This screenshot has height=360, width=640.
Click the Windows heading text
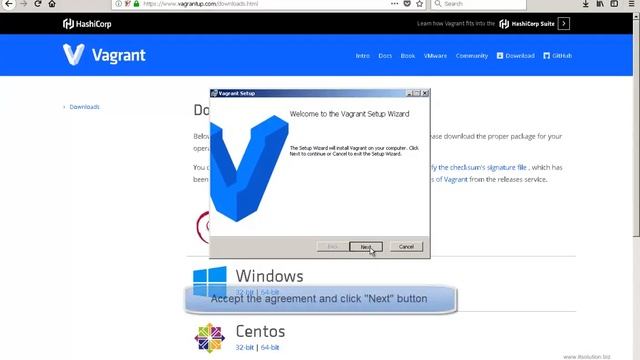point(269,276)
